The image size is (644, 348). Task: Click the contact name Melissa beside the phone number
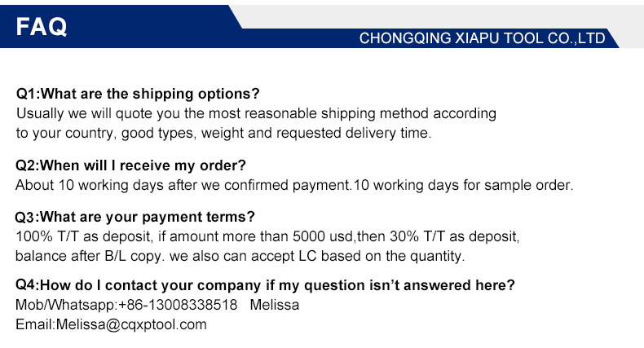point(274,305)
